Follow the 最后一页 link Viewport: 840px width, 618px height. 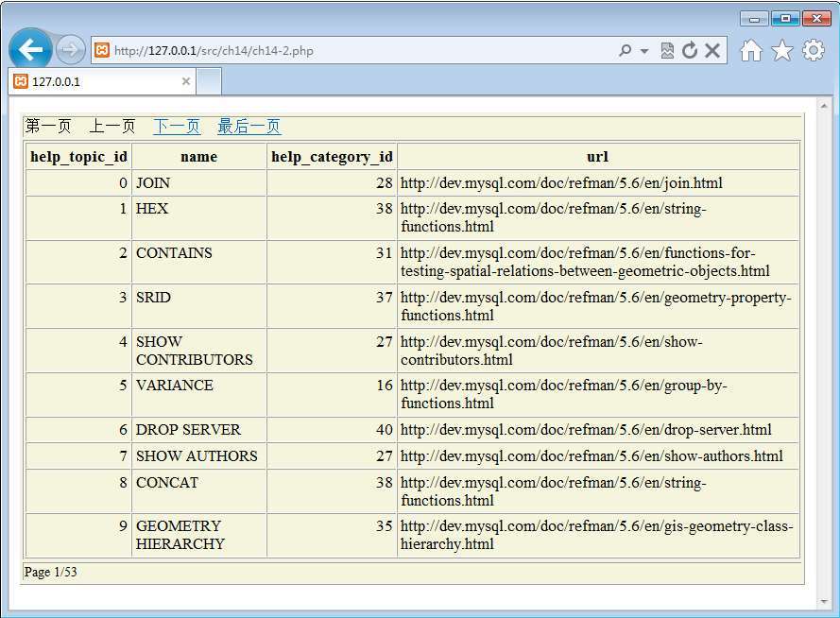pos(249,127)
